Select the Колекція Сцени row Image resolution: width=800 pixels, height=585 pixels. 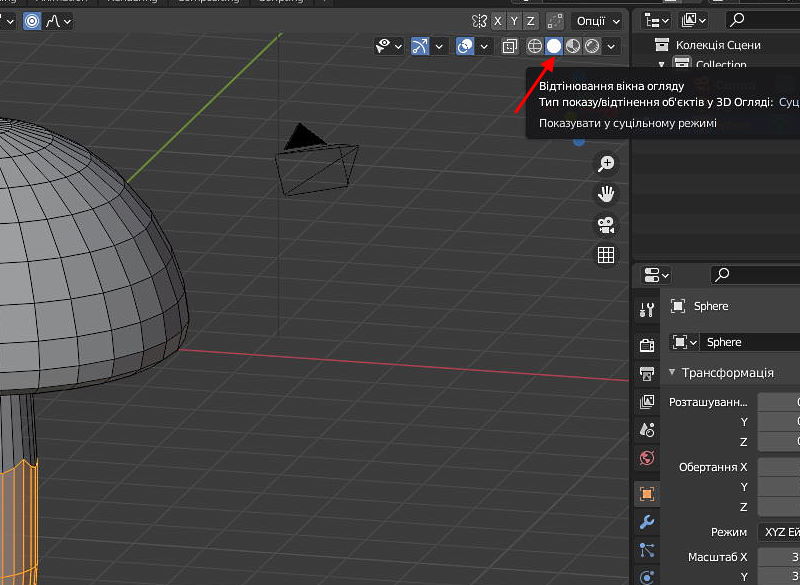point(718,45)
